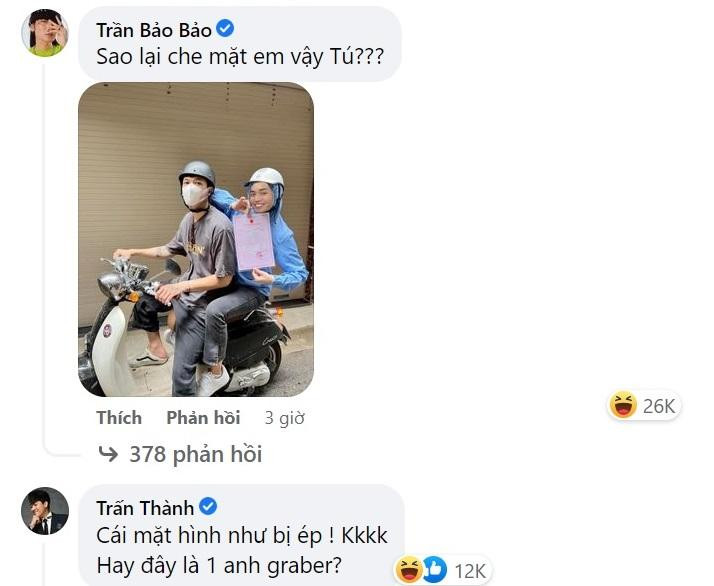View the 12K reactions count

click(471, 571)
